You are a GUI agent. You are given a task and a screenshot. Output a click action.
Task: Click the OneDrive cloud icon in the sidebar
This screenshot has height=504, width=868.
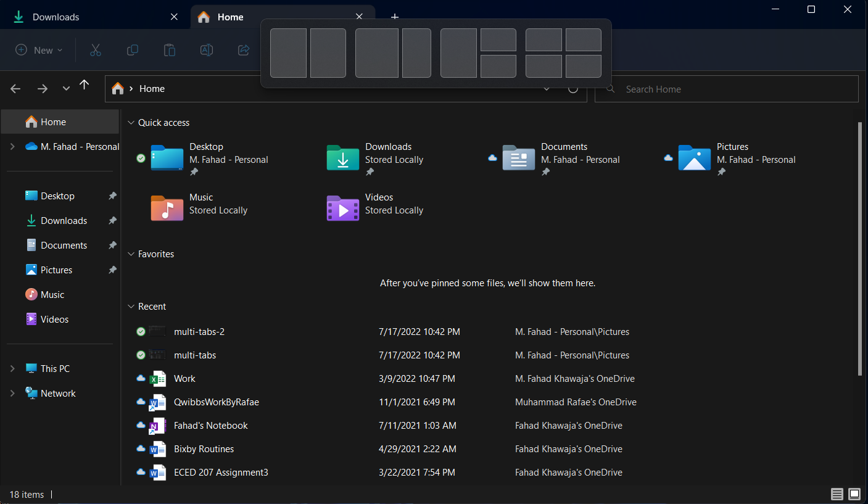coord(31,146)
